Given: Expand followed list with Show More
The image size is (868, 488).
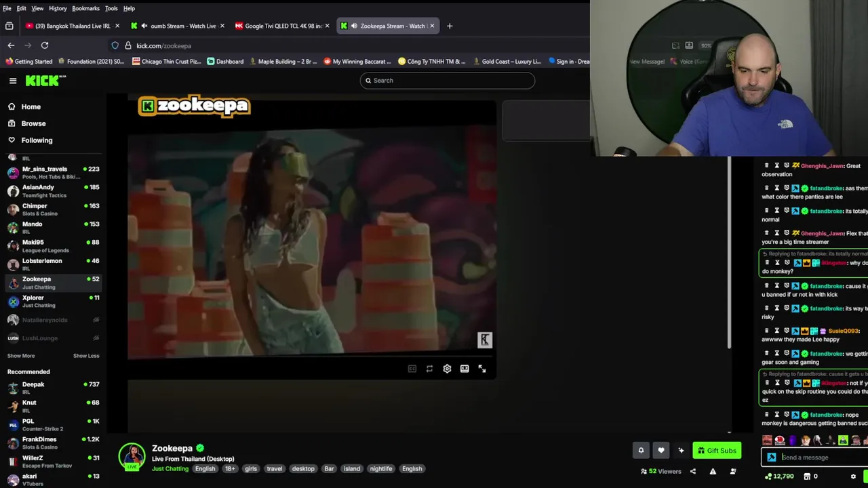Looking at the screenshot, I should [21, 356].
